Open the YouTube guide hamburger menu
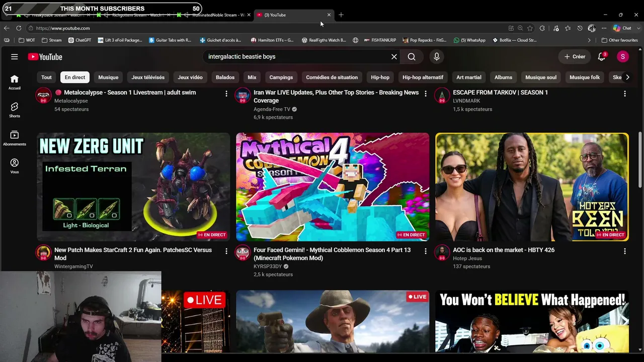 coord(15,57)
